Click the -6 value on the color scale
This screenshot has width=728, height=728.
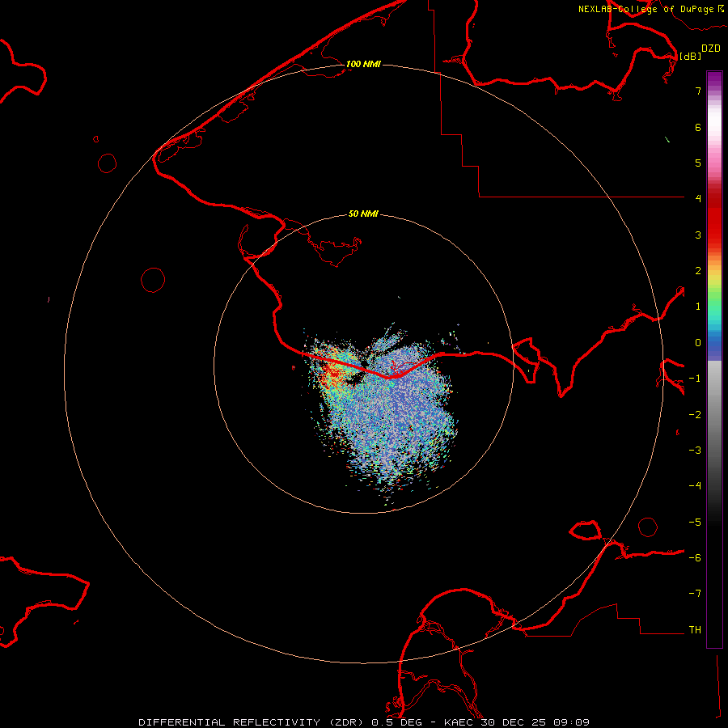tap(695, 558)
